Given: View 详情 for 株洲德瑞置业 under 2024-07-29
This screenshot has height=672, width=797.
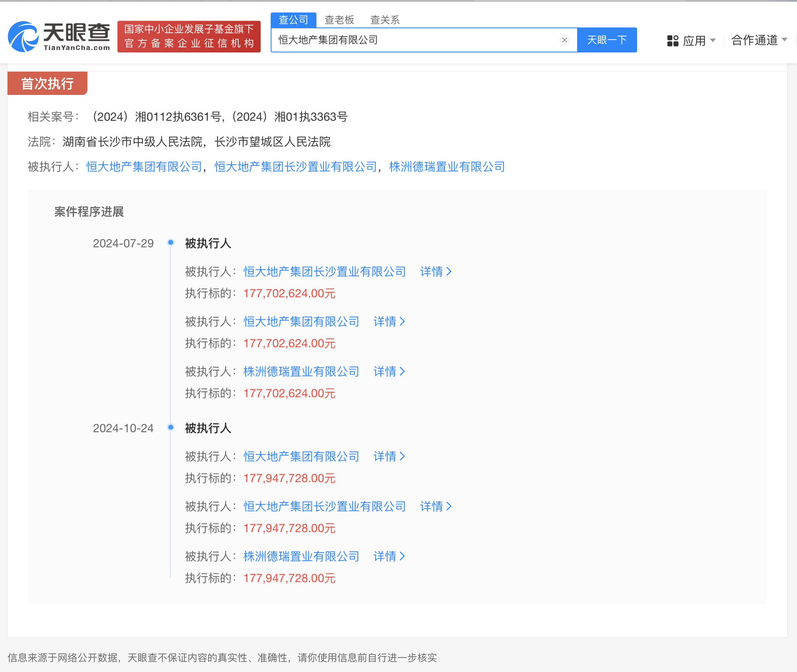Looking at the screenshot, I should [x=389, y=372].
